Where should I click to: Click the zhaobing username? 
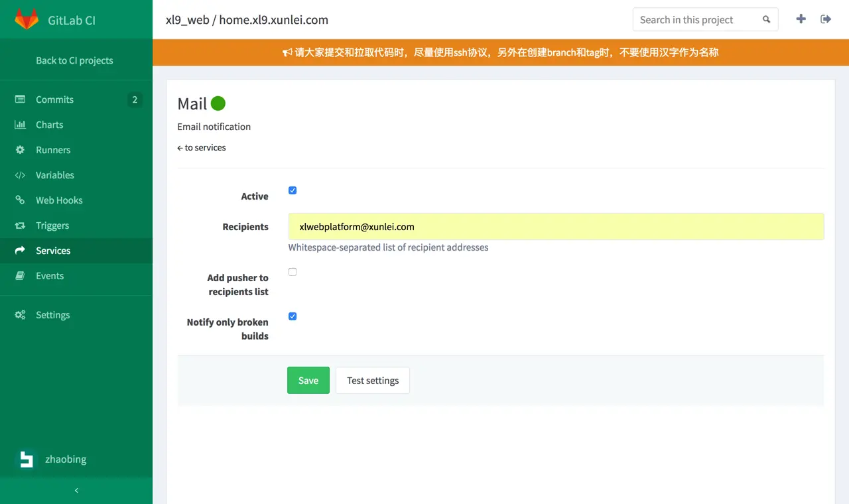(66, 459)
